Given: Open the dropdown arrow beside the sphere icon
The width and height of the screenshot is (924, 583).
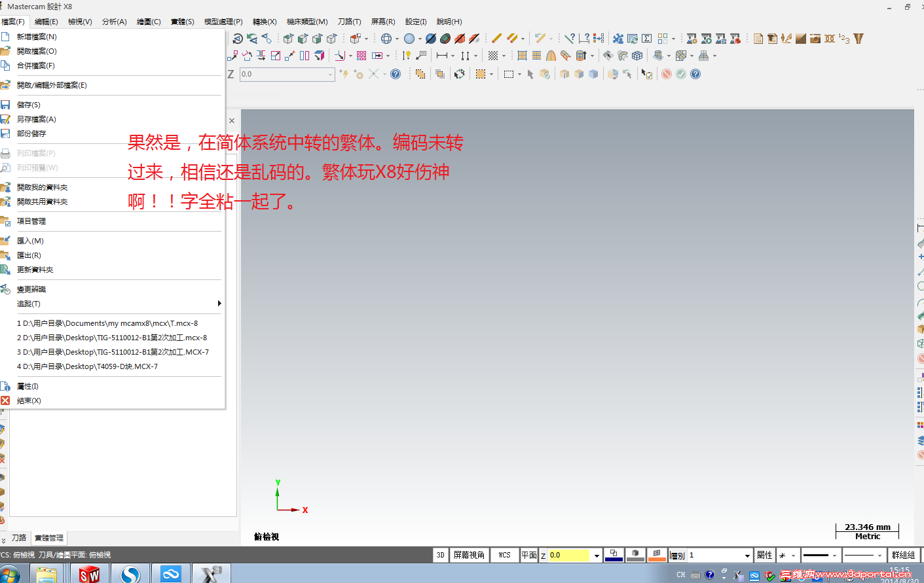Looking at the screenshot, I should click(x=420, y=39).
